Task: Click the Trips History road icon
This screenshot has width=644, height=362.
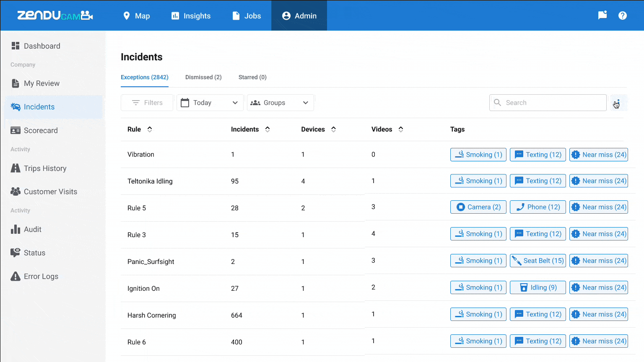Action: (16, 168)
